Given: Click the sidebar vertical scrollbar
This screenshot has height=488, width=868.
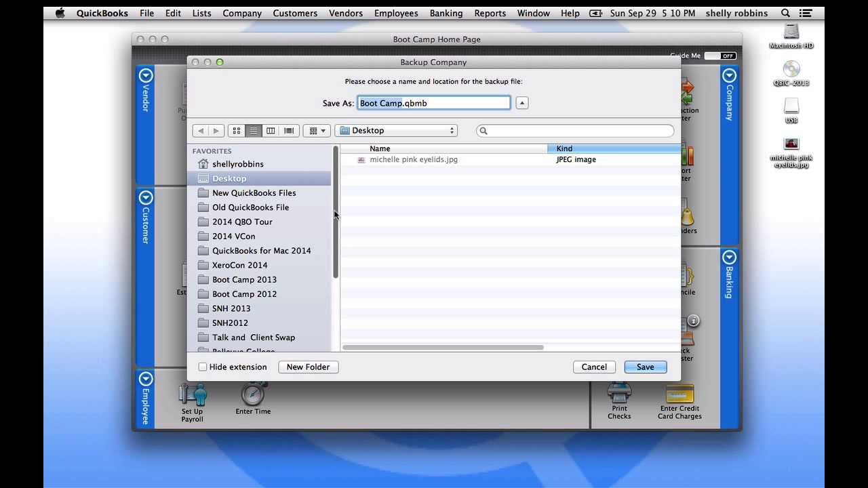Looking at the screenshot, I should tap(335, 212).
